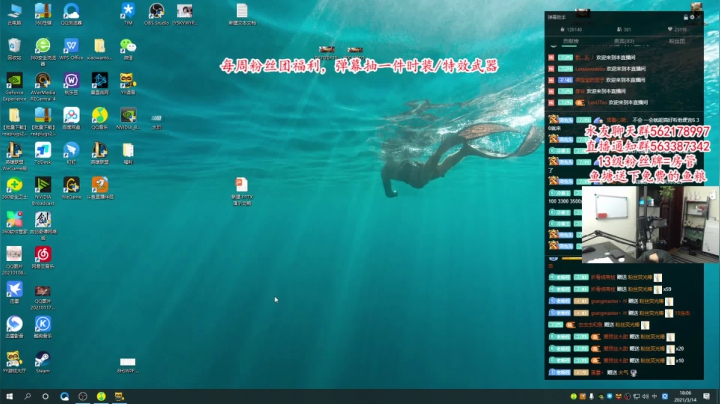Switch to OBS Studio on taskbar
Image resolution: width=720 pixels, height=404 pixels.
83,396
